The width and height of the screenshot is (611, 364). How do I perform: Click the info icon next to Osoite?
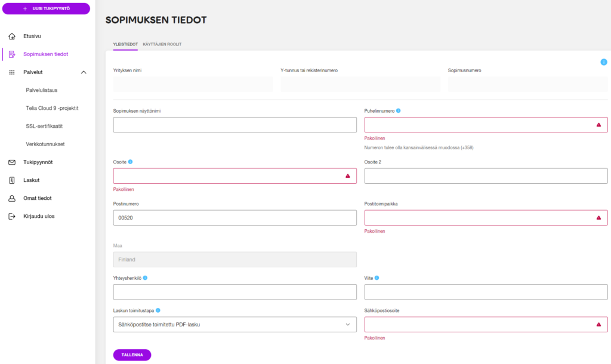tap(131, 162)
